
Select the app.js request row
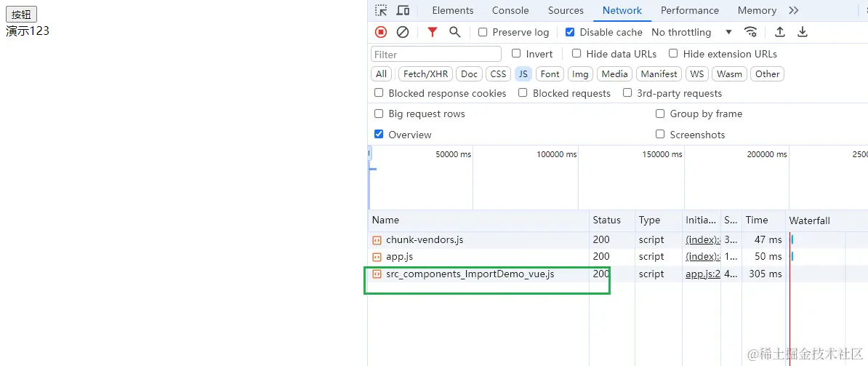[x=618, y=257]
